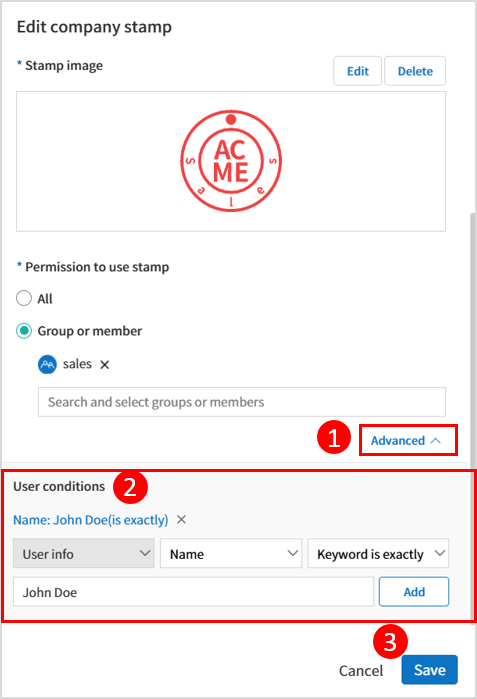Click the sales group avatar icon
Image resolution: width=477 pixels, height=699 pixels.
click(x=47, y=364)
